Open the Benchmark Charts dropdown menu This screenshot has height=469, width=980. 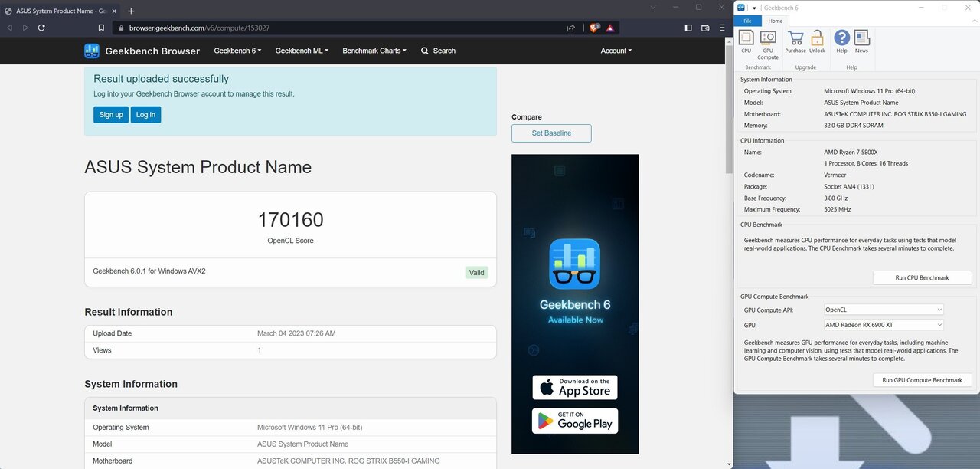(x=374, y=51)
